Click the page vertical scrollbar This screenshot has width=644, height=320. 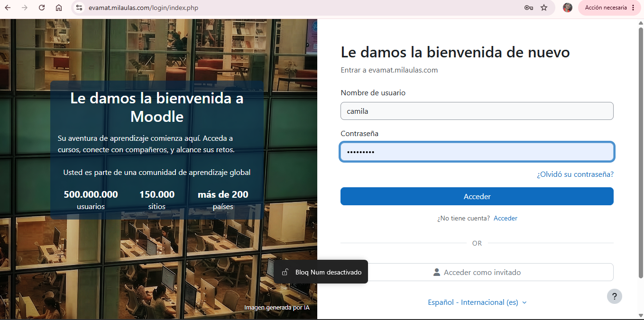(x=641, y=152)
